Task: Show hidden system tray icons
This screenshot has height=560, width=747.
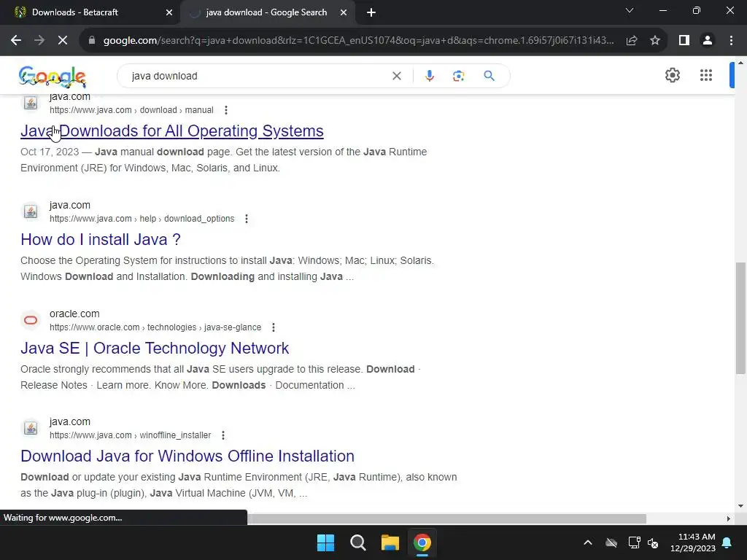Action: click(x=588, y=542)
